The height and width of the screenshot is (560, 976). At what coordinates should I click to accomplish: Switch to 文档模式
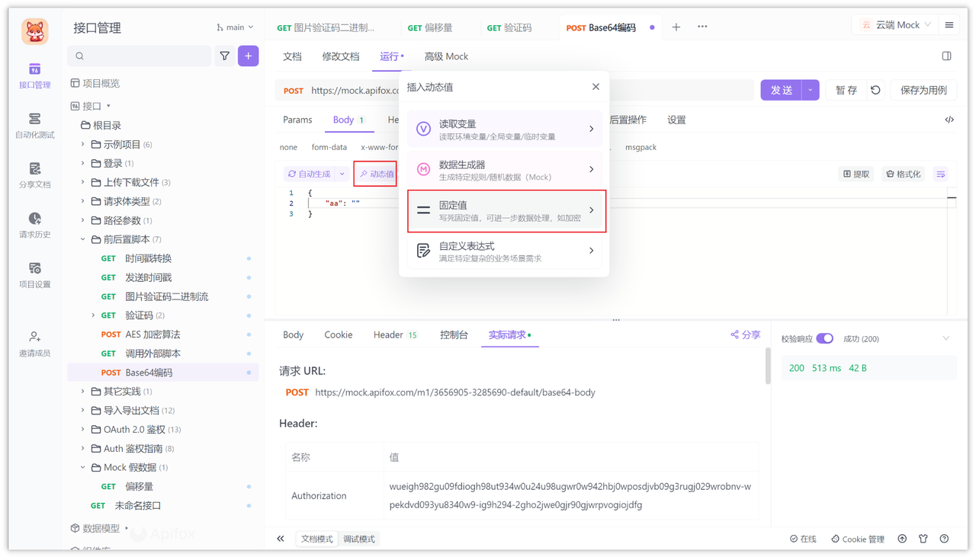point(317,539)
